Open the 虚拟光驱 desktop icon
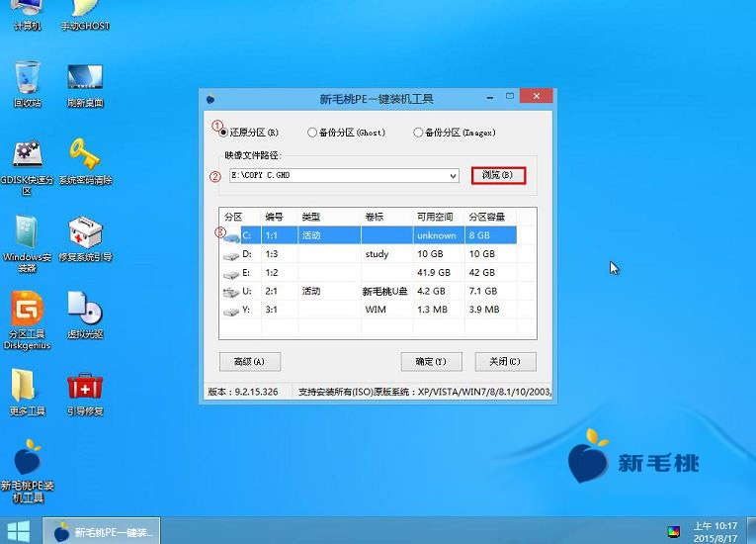756x544 pixels. coord(85,315)
